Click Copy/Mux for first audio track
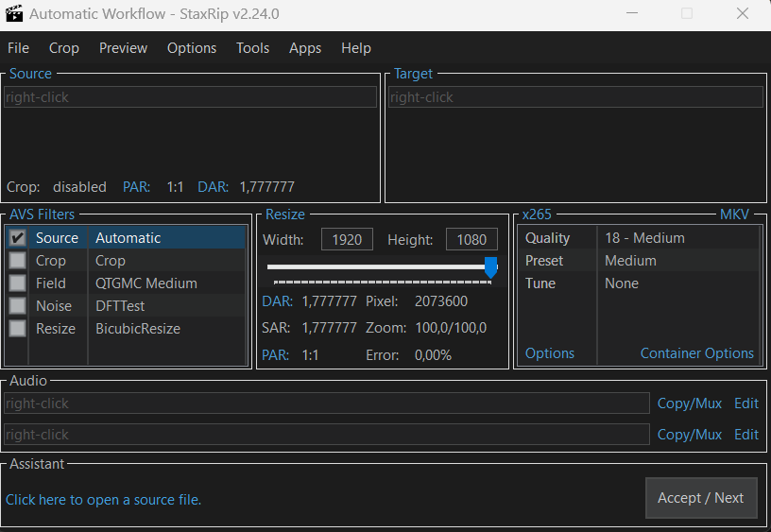The width and height of the screenshot is (771, 532). click(x=690, y=403)
